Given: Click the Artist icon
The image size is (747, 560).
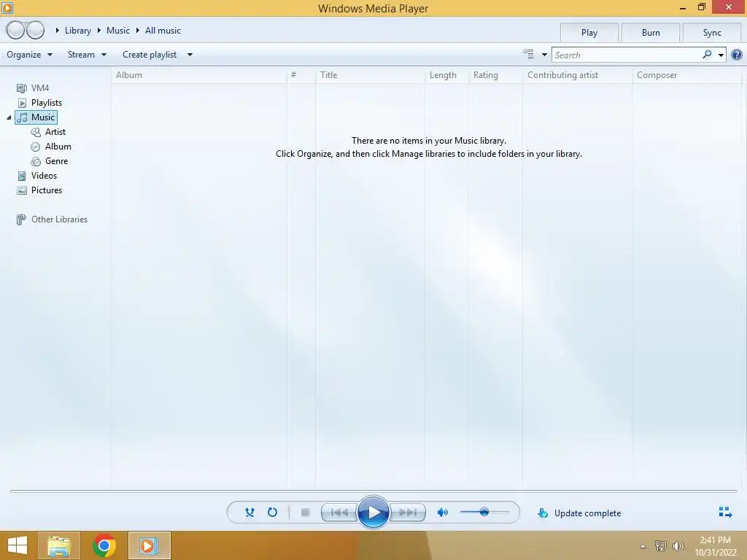Looking at the screenshot, I should coord(36,132).
